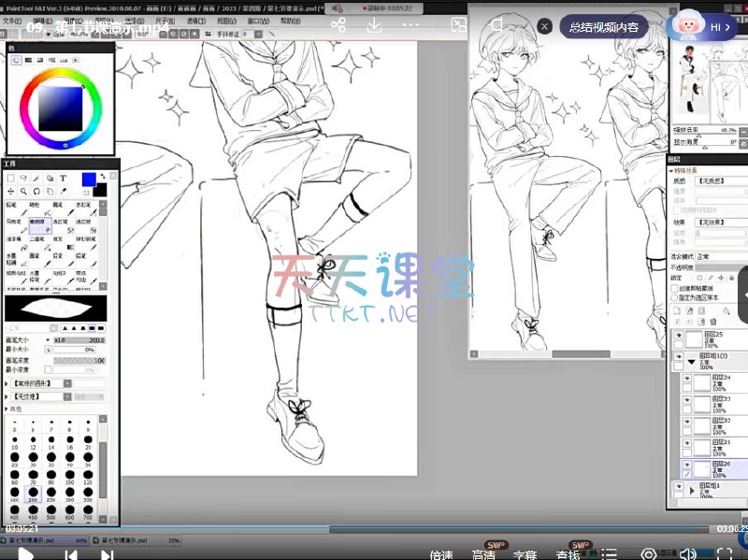Choose the 橡皮擦 eraser brush
748x560 pixels.
click(40, 225)
